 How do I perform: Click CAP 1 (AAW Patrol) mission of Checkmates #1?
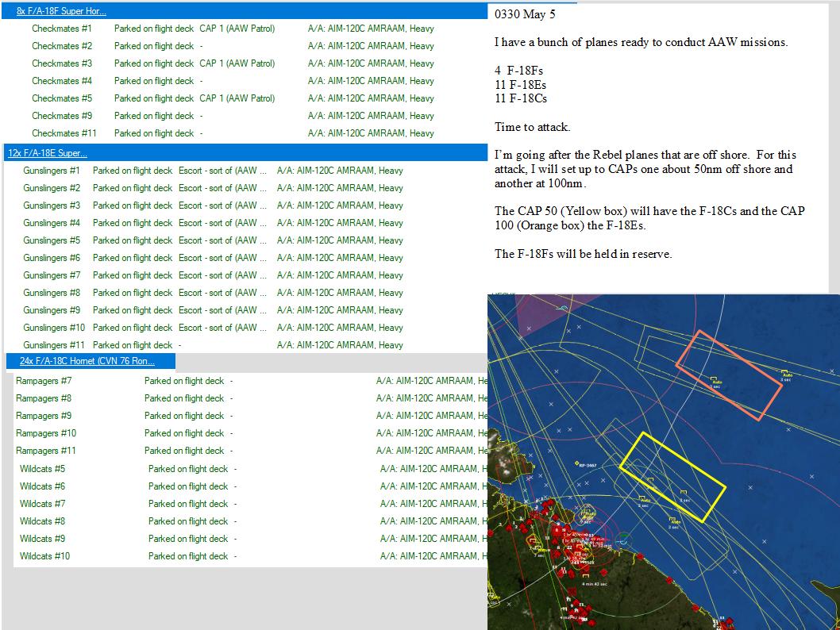tap(237, 29)
